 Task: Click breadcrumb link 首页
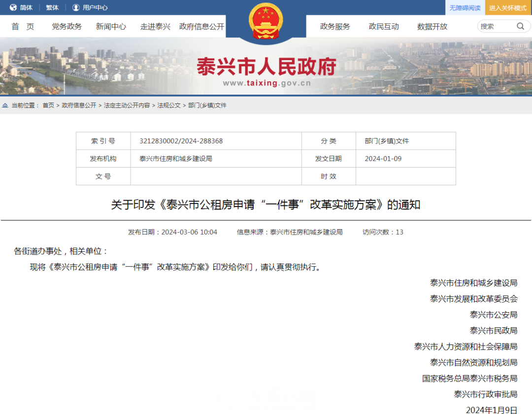pyautogui.click(x=48, y=105)
